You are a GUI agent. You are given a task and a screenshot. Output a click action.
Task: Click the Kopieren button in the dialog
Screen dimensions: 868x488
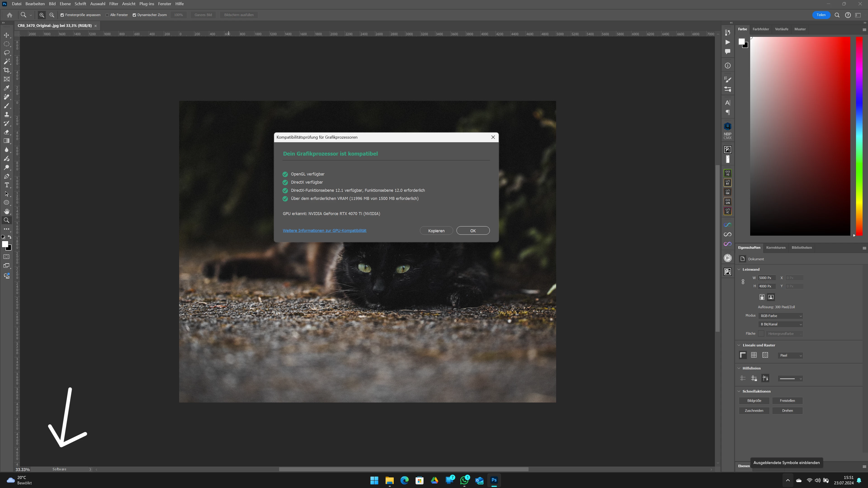[436, 230]
